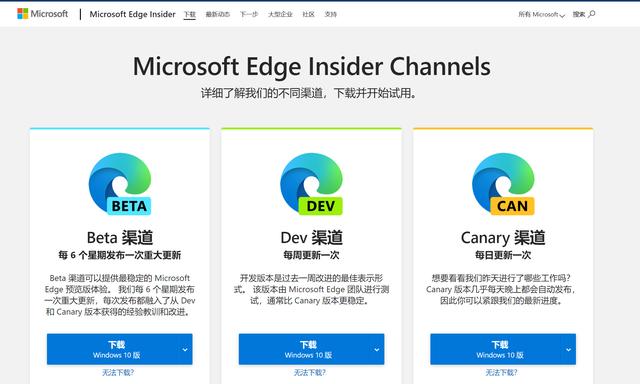
Task: Open the 社区 navigation item
Action: point(308,14)
